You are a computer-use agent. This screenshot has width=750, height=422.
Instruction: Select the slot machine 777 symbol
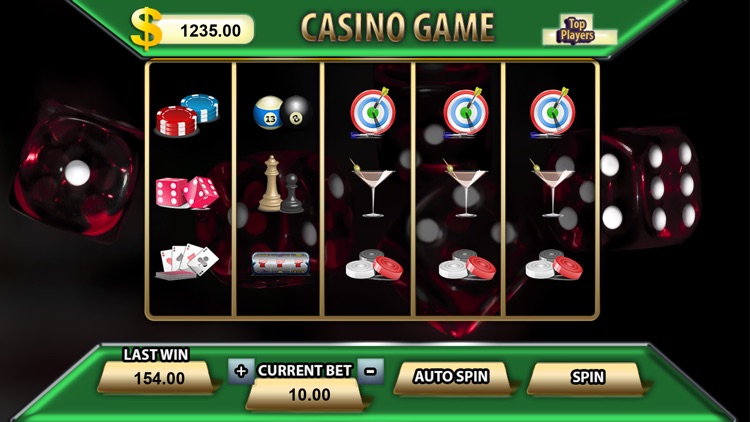(280, 264)
